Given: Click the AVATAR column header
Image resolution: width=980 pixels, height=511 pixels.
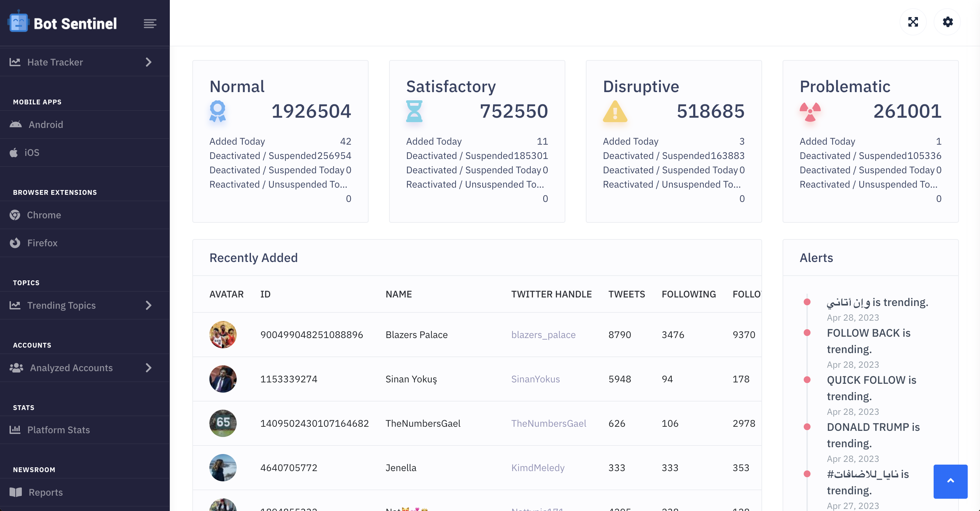Looking at the screenshot, I should (x=226, y=294).
